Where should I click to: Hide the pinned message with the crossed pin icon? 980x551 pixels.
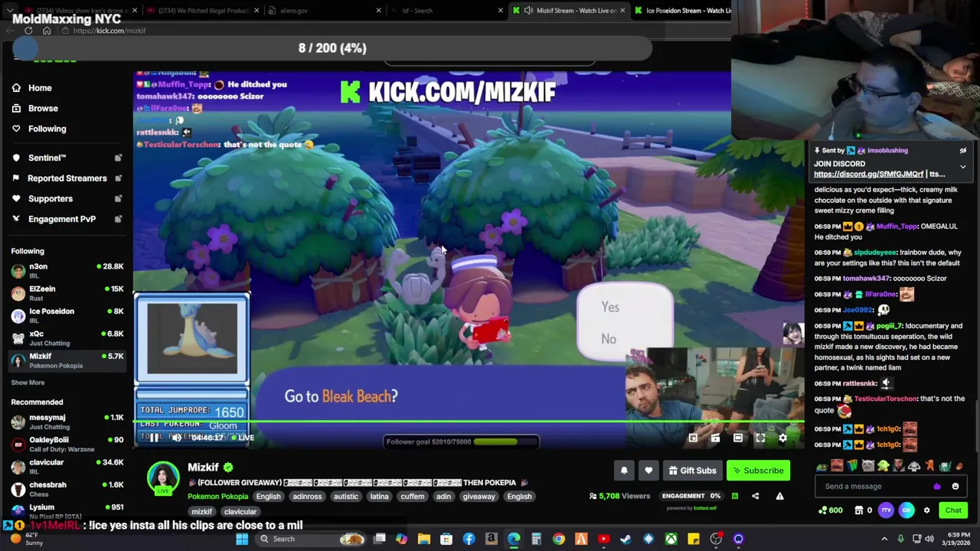pyautogui.click(x=963, y=151)
